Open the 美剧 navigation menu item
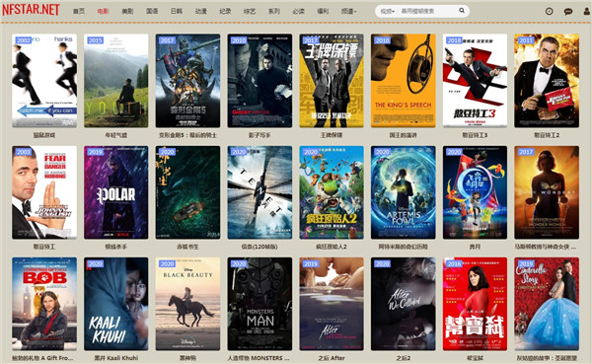The height and width of the screenshot is (364, 592). 127,11
